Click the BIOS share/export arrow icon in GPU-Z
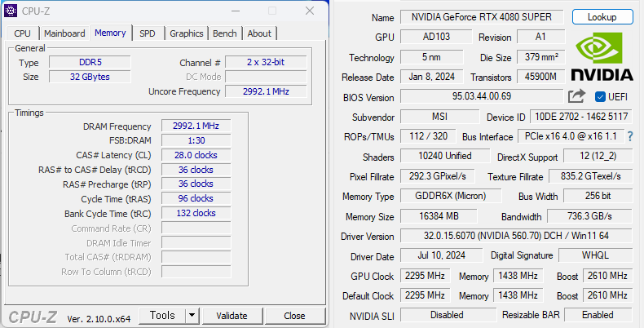Screen dimensions: 644x328 click(576, 95)
